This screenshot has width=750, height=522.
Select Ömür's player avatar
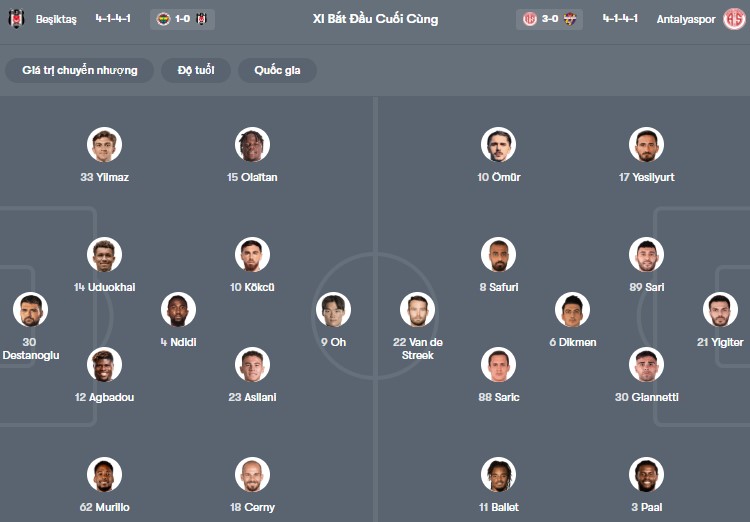click(x=497, y=145)
